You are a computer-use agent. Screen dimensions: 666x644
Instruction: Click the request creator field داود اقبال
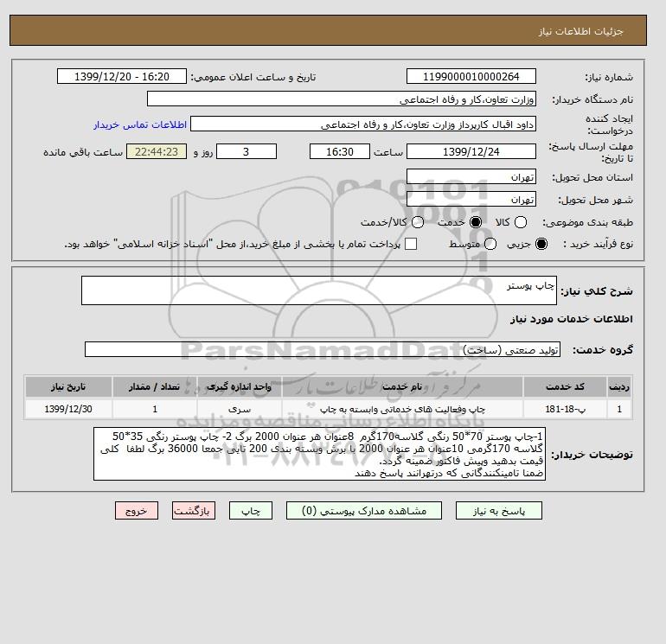(363, 124)
